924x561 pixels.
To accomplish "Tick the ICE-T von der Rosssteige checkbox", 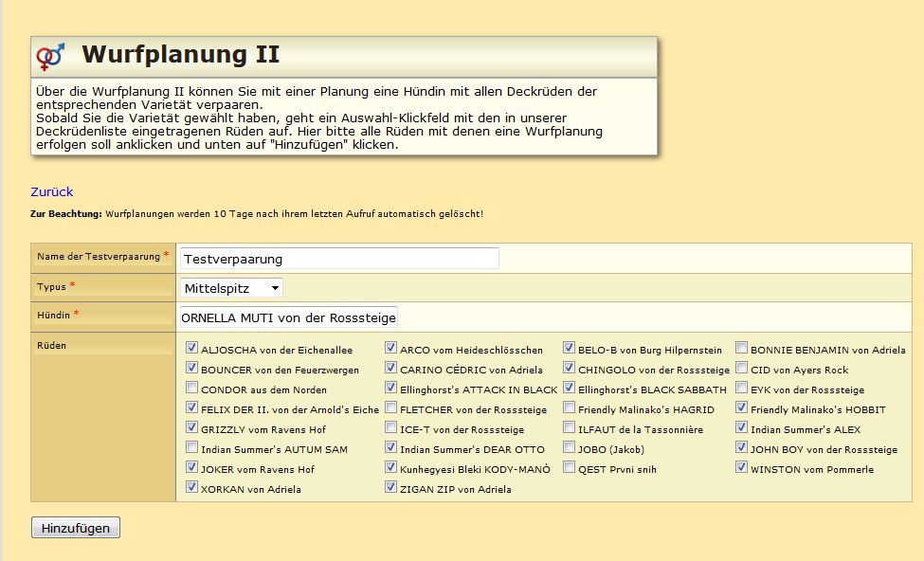I will 390,428.
